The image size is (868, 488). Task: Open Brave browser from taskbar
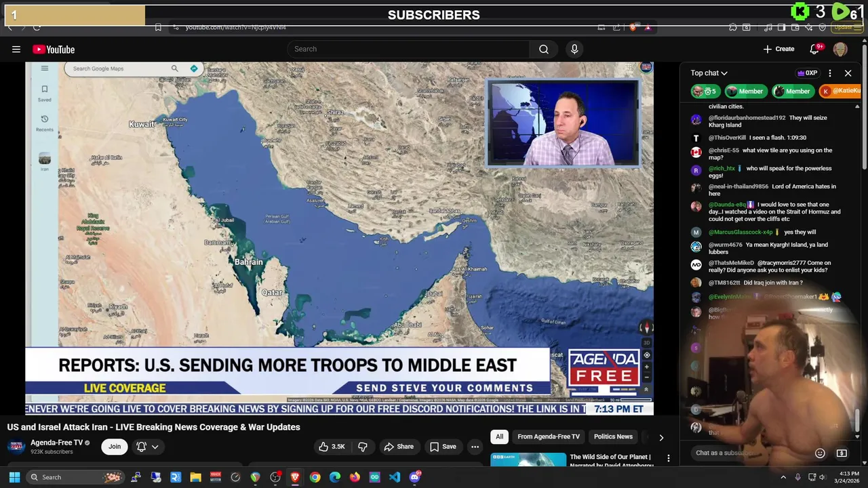point(295,477)
